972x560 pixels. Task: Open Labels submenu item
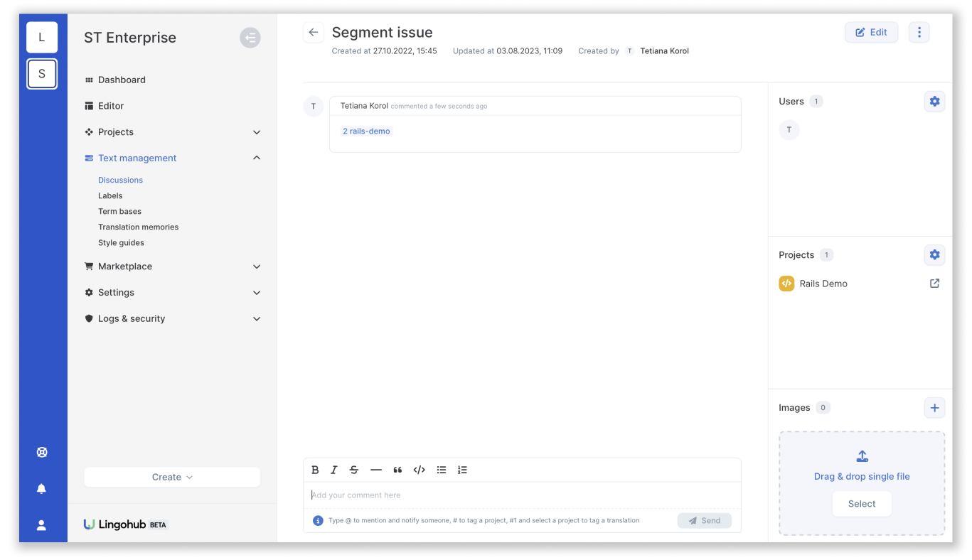[110, 196]
